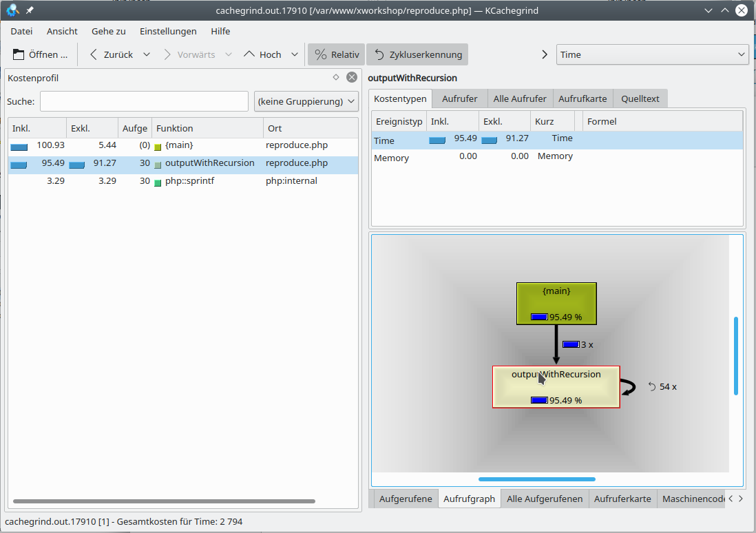
Task: Select the php::sprintf function row
Action: point(189,181)
